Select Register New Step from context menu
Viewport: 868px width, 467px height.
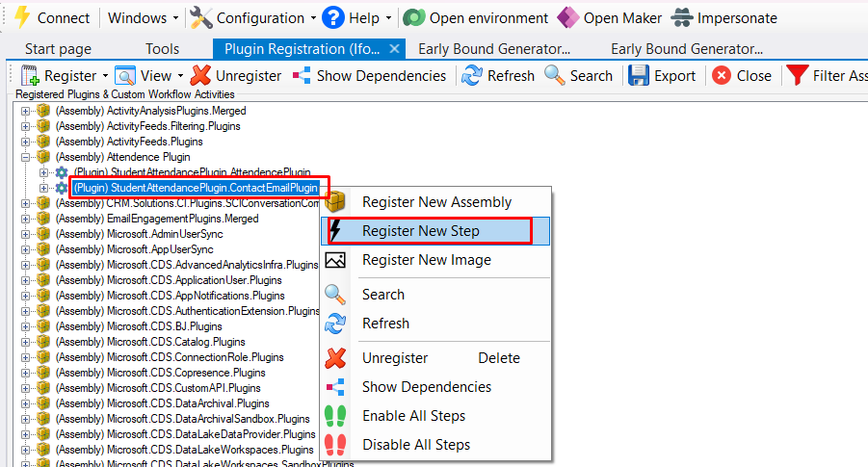click(x=420, y=231)
